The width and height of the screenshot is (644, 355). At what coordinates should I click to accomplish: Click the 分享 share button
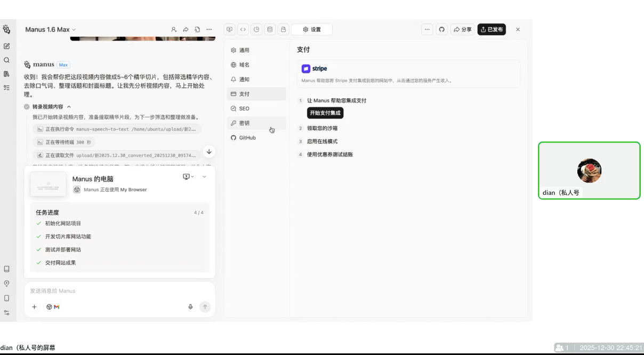coord(463,29)
